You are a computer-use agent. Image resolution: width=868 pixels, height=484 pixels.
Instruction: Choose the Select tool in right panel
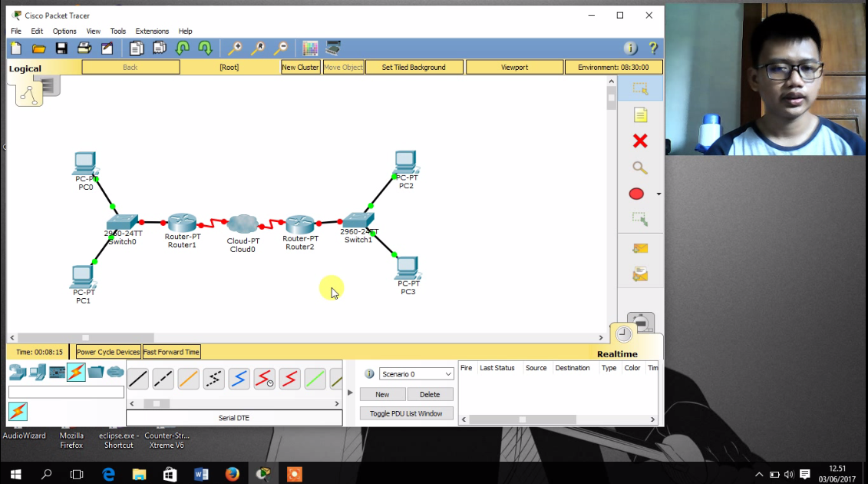pos(641,88)
